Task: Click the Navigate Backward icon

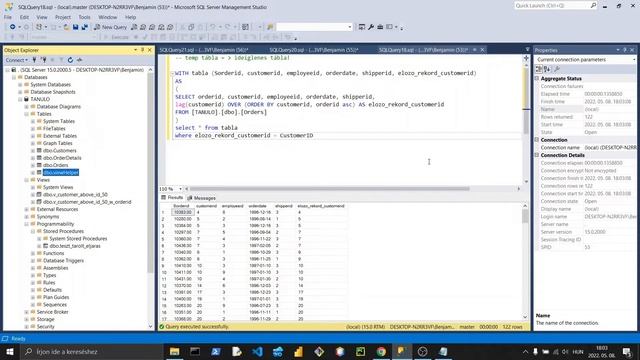Action: 13,27
